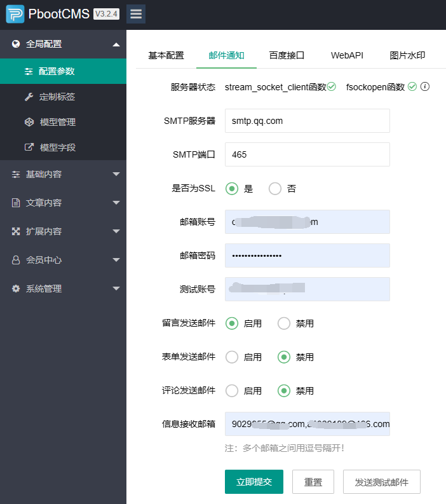Open 模型字段 in the sidebar
446x504 pixels.
63,147
